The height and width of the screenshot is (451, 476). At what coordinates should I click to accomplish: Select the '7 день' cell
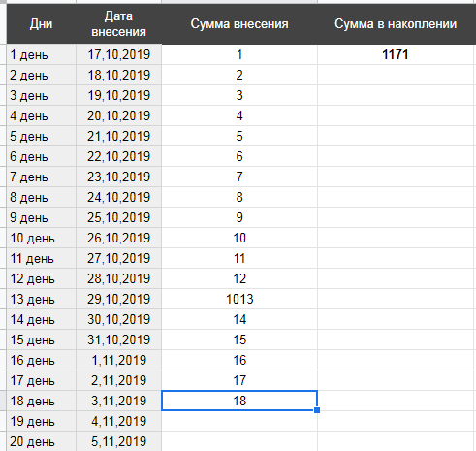click(41, 177)
